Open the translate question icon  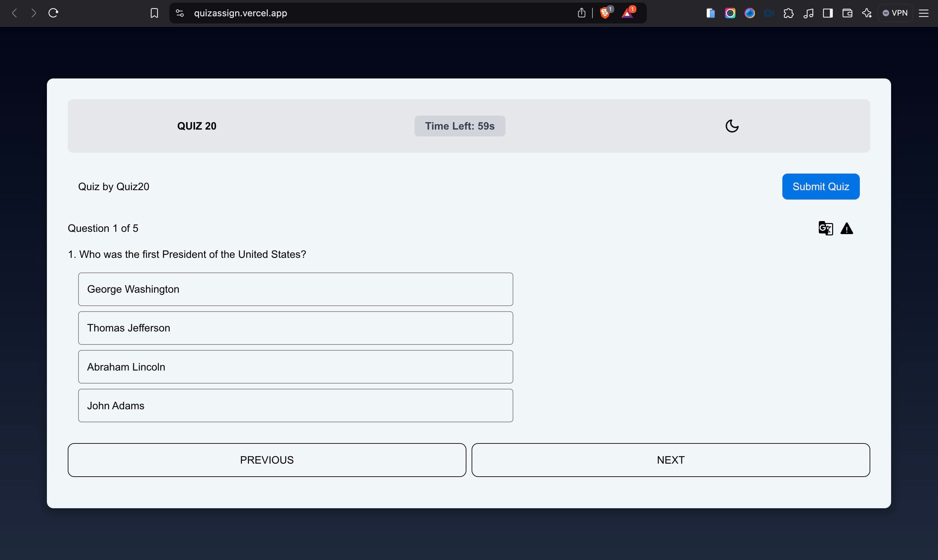click(x=826, y=228)
